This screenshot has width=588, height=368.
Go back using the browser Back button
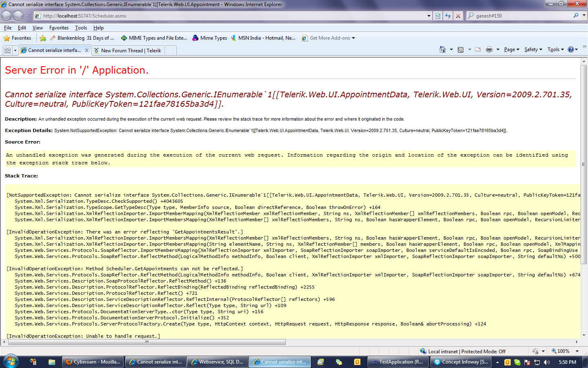[7, 16]
